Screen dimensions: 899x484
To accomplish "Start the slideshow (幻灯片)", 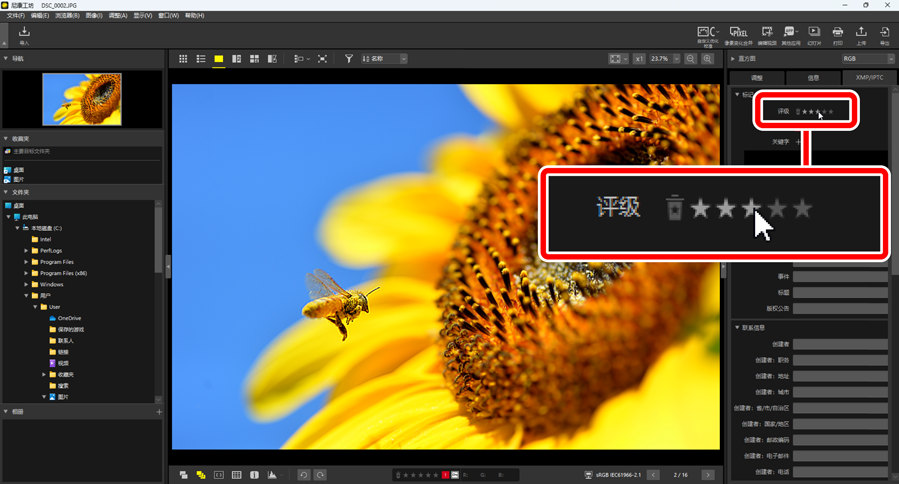I will [x=814, y=35].
